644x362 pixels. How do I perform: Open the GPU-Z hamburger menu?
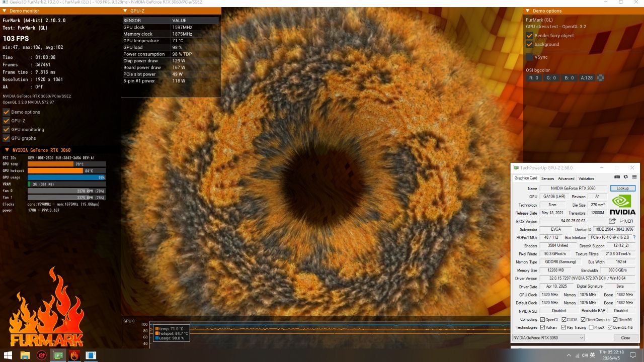[x=634, y=177]
